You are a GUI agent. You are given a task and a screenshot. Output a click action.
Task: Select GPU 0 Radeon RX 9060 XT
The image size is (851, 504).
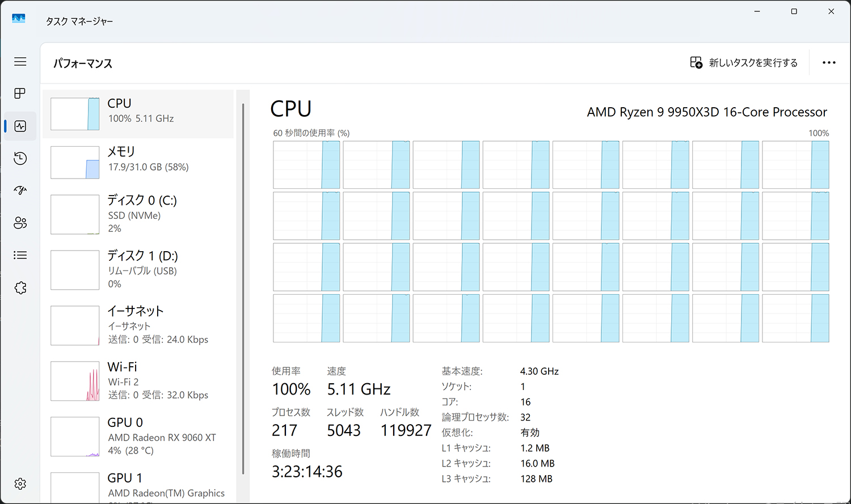138,436
